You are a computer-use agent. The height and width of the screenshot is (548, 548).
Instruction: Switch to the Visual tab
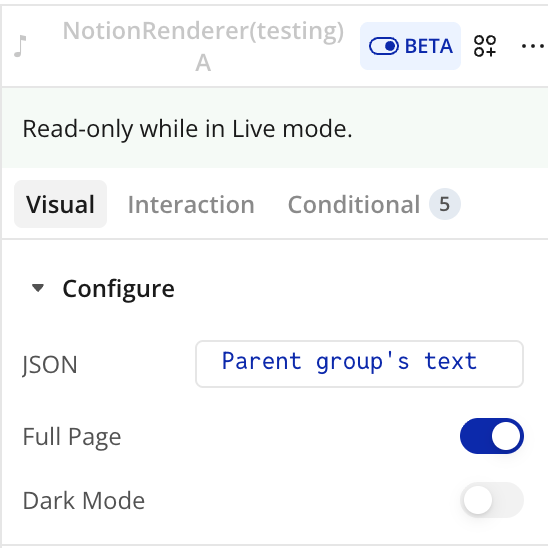tap(60, 204)
